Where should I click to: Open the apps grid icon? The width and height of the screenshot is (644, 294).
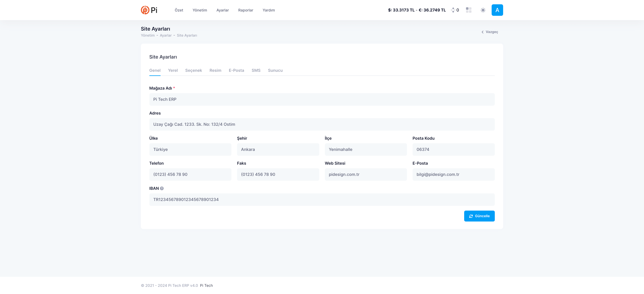(x=468, y=10)
